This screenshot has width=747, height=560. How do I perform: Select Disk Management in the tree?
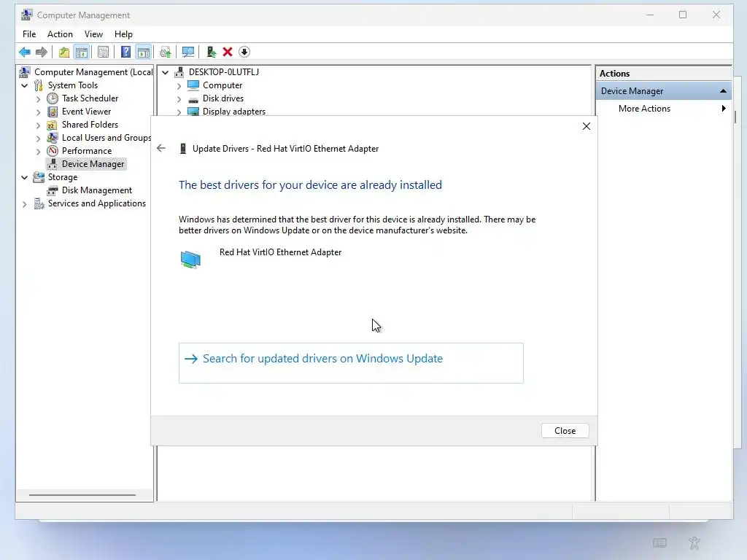97,190
